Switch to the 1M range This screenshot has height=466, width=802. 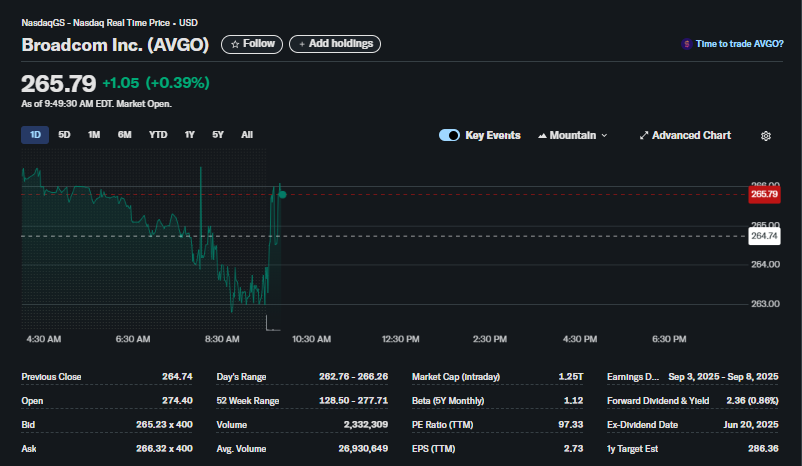(94, 135)
